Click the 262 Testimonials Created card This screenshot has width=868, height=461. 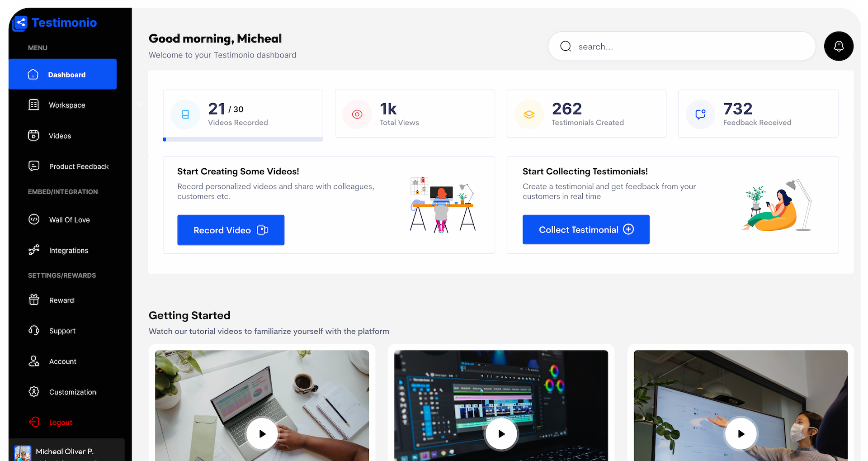coord(586,114)
